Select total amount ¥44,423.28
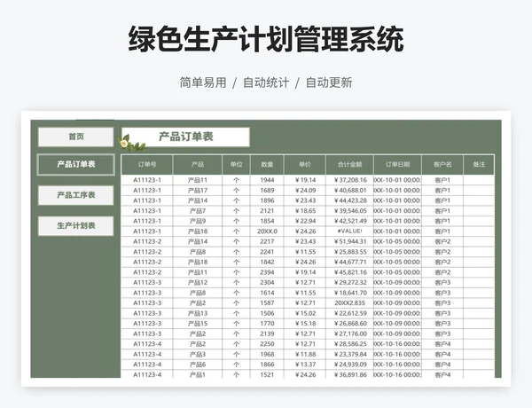 coord(349,200)
